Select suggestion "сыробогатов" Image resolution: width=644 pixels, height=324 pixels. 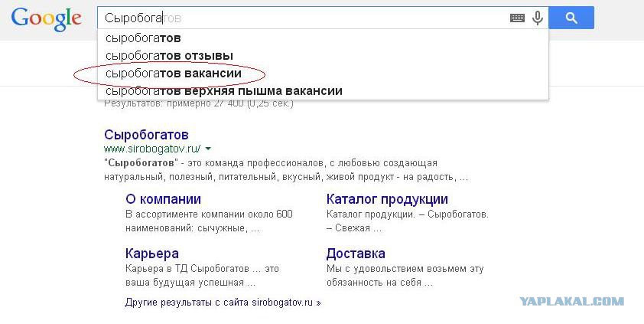tap(323, 38)
